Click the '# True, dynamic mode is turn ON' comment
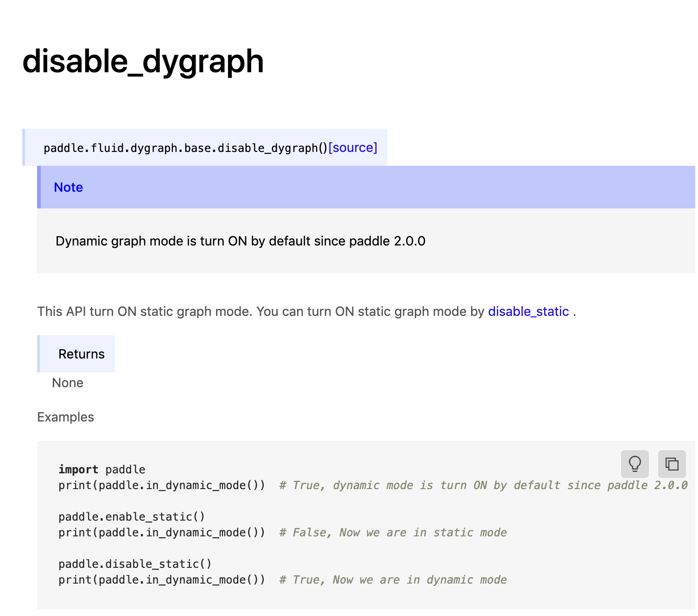The width and height of the screenshot is (698, 616). (483, 485)
